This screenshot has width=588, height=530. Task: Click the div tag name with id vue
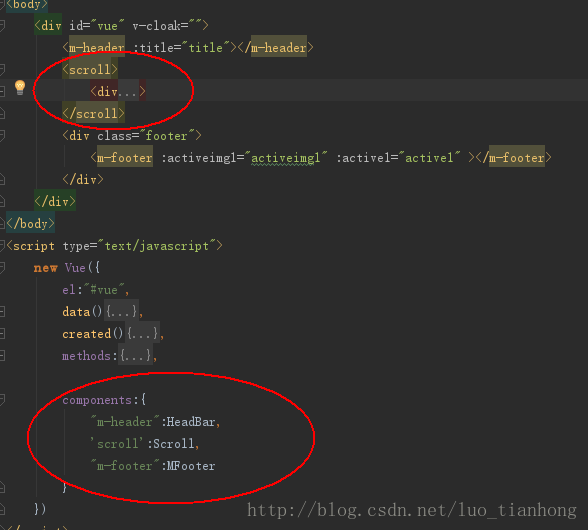[51, 26]
